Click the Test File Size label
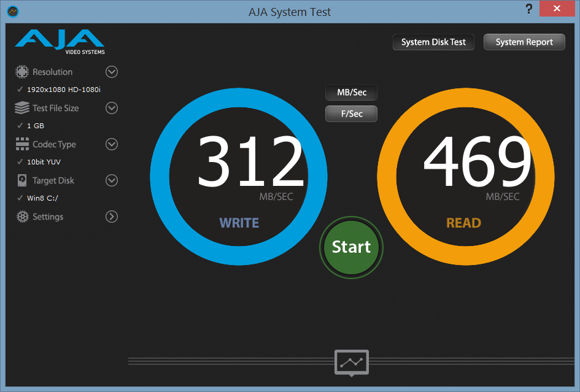 55,108
